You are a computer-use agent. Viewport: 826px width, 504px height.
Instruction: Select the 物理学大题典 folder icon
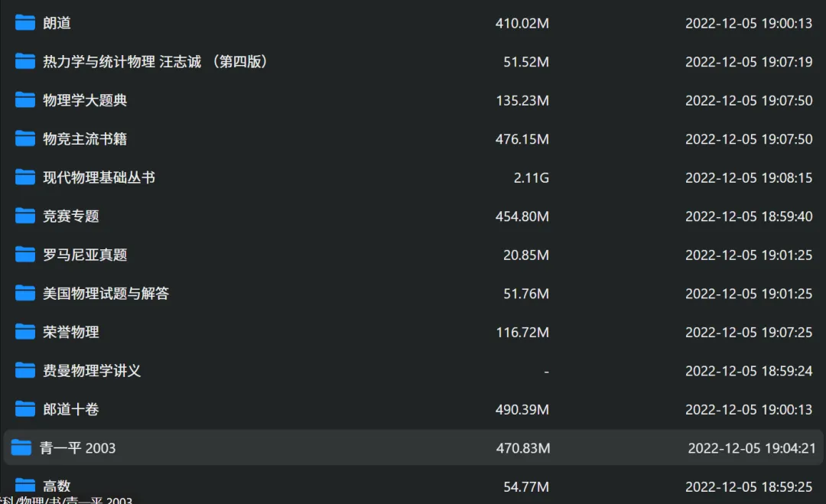coord(24,99)
